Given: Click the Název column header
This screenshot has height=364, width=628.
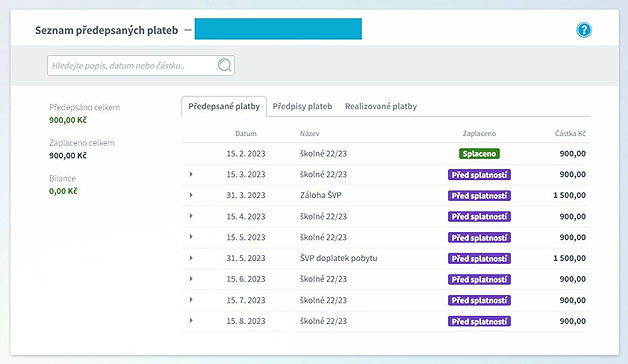Looking at the screenshot, I should click(310, 133).
